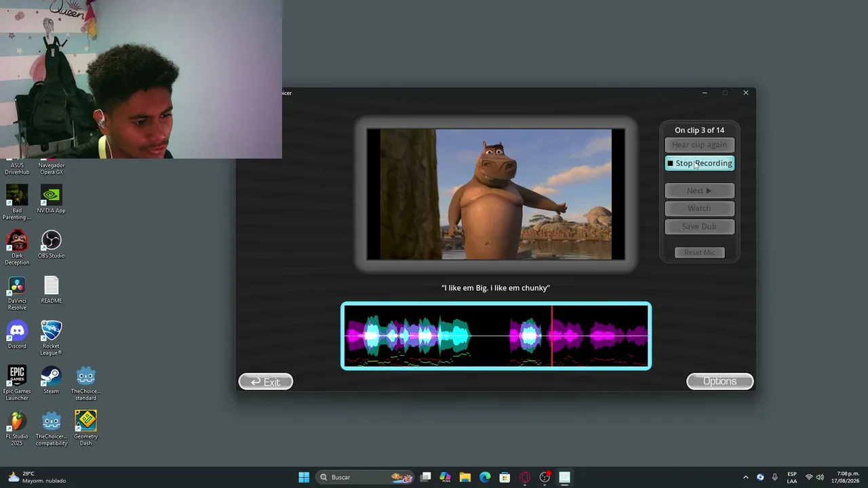Screen dimensions: 868x488
Task: Minimize the dubbing app window
Action: coord(705,93)
